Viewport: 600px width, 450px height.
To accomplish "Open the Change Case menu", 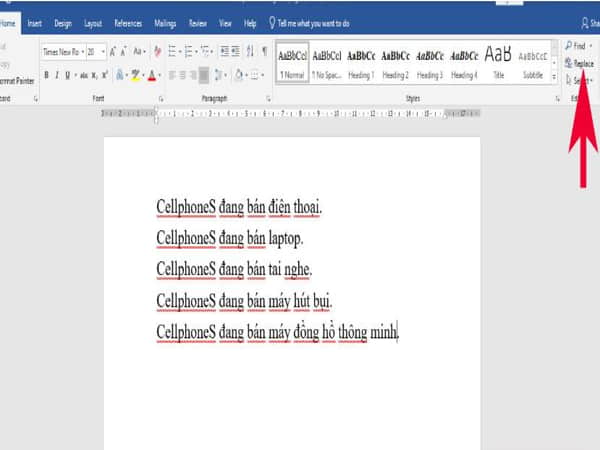I will (x=139, y=51).
